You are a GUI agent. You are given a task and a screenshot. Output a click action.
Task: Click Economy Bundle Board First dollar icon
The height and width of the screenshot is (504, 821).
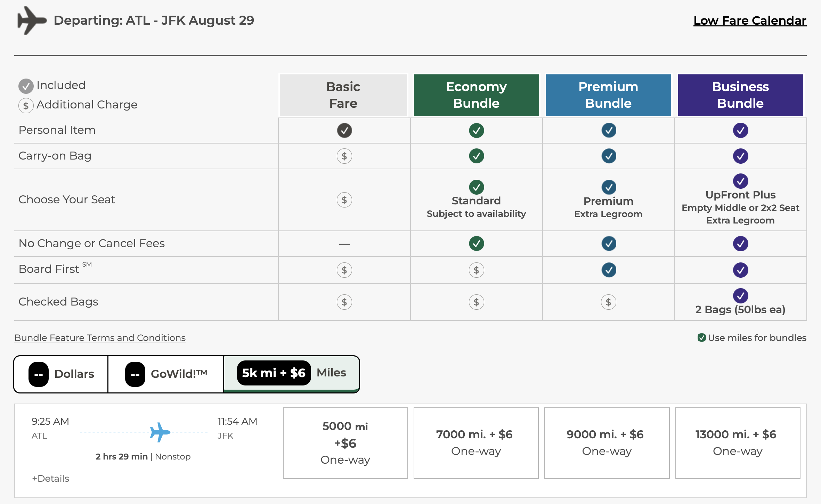click(477, 270)
